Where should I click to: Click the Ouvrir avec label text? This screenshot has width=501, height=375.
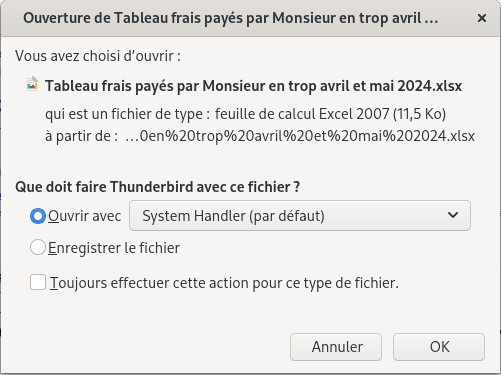point(84,216)
